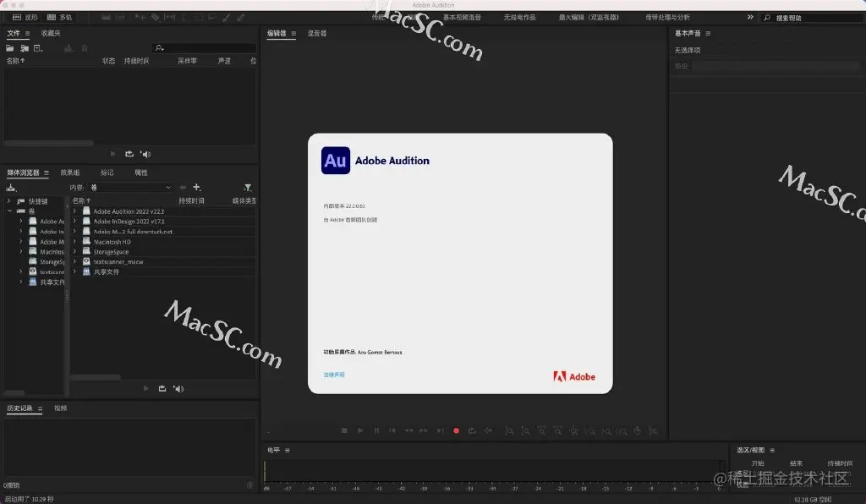Select the Move tool in the top toolbar

140,17
